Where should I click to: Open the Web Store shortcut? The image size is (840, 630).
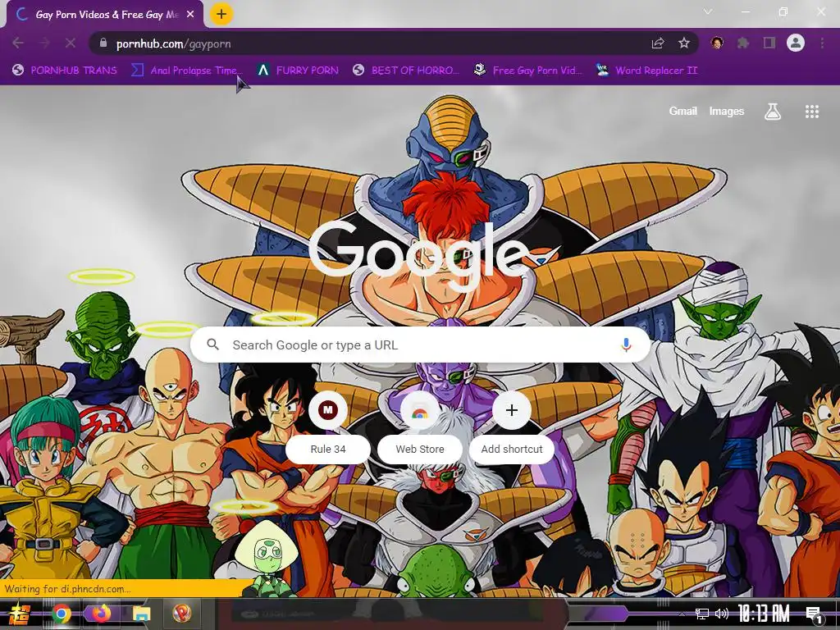[420, 427]
